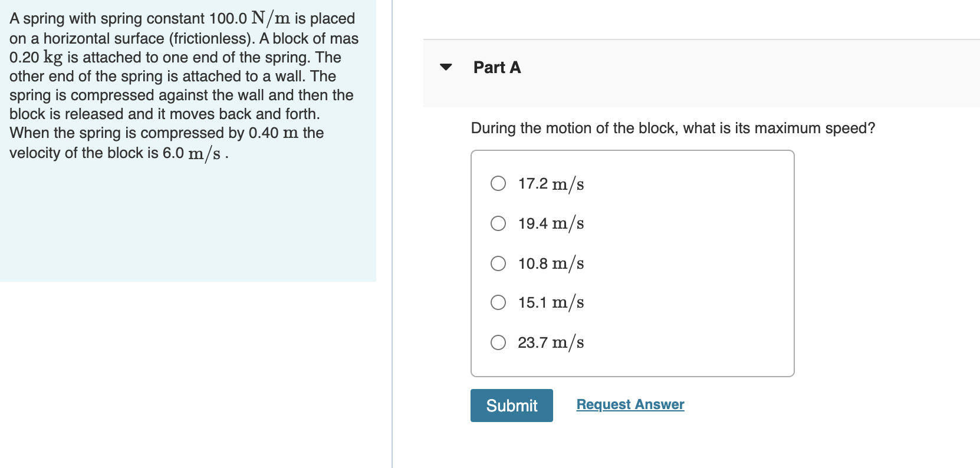Collapse Part A with the triangle arrow

coord(446,67)
